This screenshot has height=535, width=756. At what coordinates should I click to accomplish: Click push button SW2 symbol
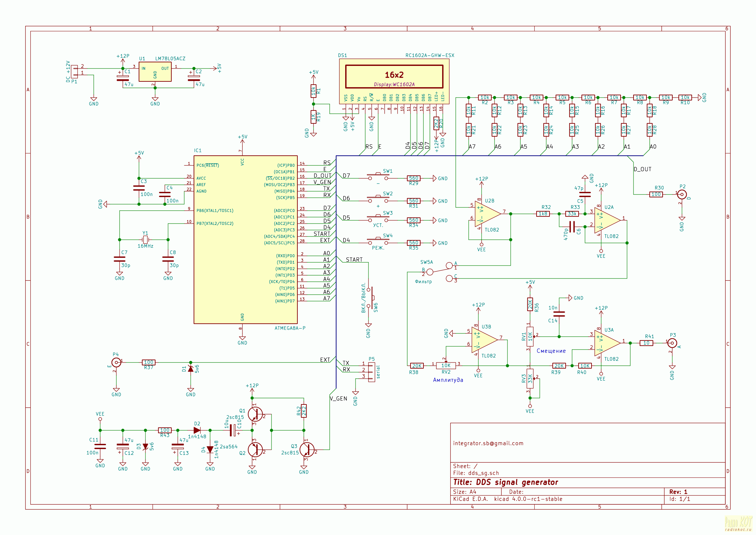378,199
